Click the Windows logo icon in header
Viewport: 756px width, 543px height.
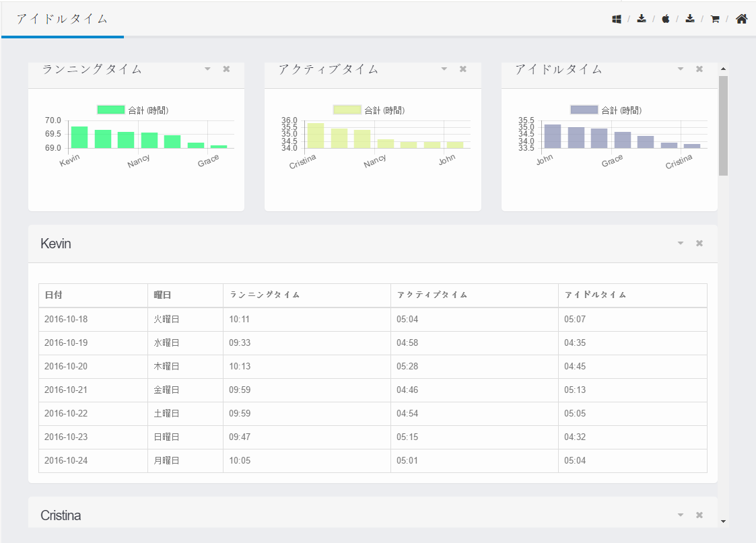617,20
